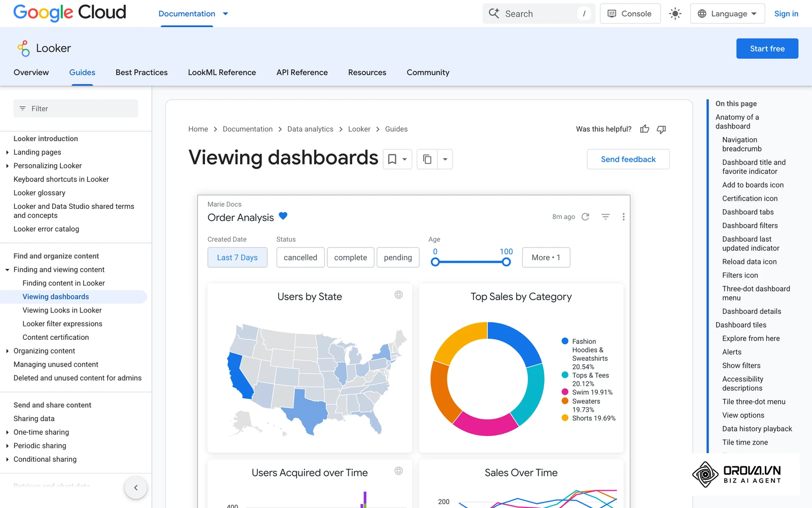This screenshot has height=508, width=812.
Task: Click the Age slider maximum handle
Action: 506,262
